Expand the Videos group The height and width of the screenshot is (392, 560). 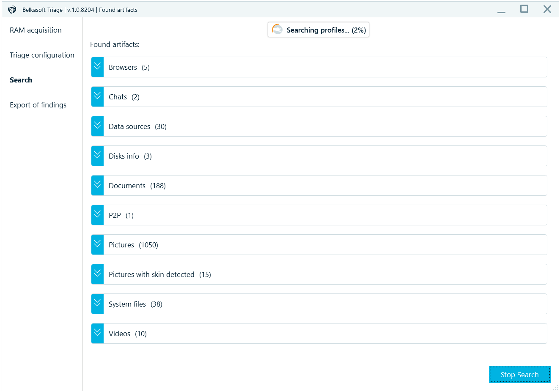pos(97,334)
